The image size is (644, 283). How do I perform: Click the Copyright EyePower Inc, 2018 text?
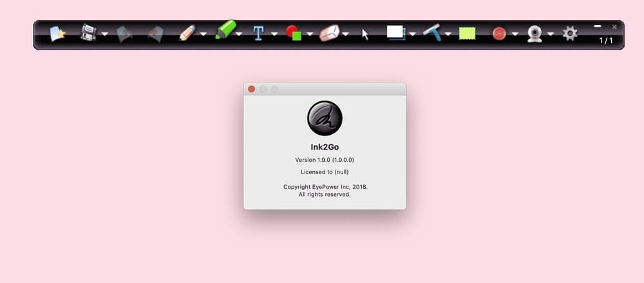click(x=325, y=187)
